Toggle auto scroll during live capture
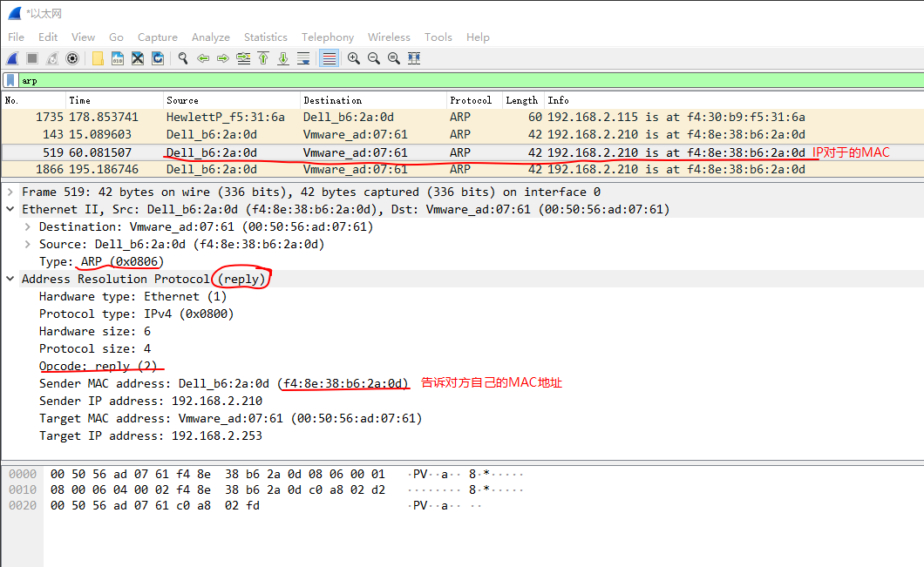 tap(303, 58)
